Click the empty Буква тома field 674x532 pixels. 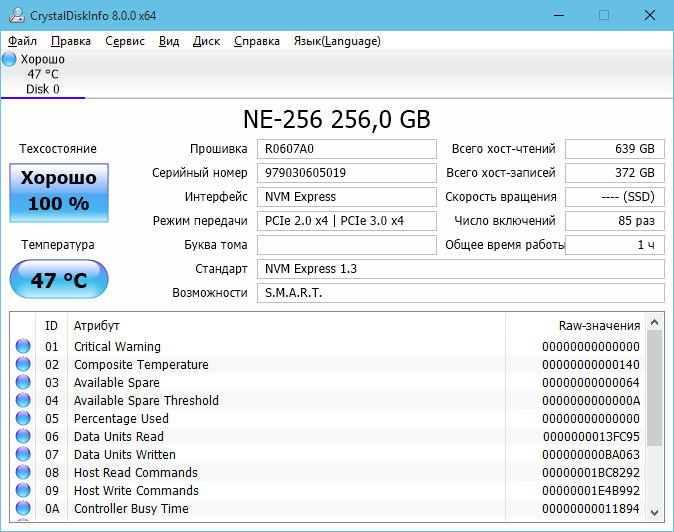tap(347, 245)
